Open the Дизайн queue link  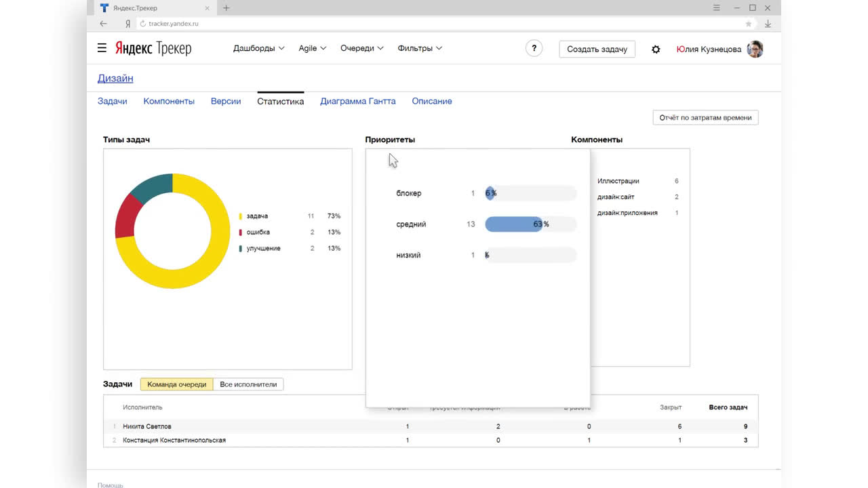coord(115,78)
